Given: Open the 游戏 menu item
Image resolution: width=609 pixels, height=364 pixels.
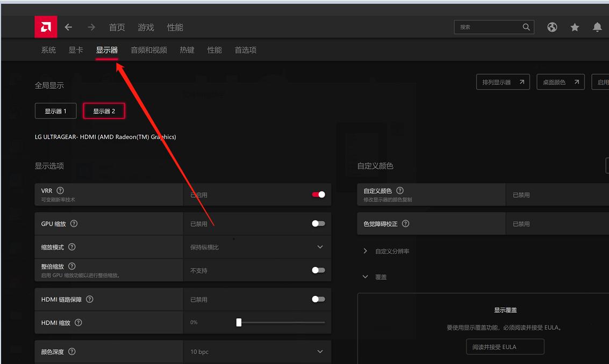Looking at the screenshot, I should pos(145,27).
